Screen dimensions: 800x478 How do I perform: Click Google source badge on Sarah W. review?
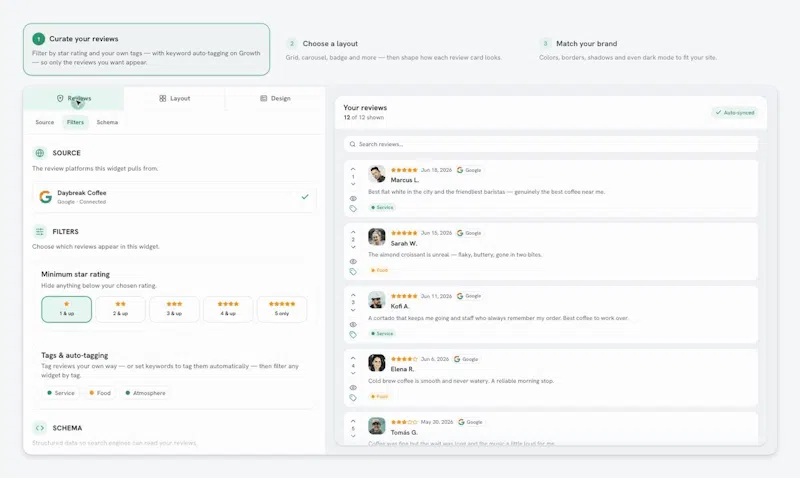click(x=469, y=233)
